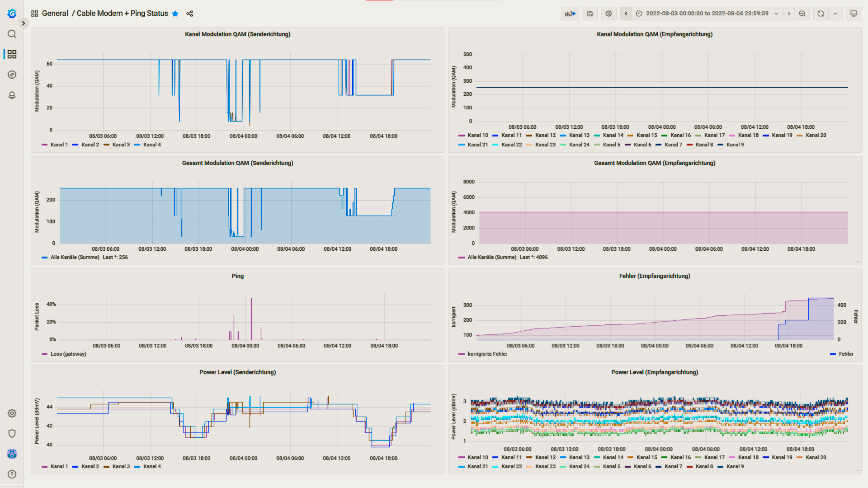Zoom out the time range magnifier
Screen dimensions: 868x488
pos(802,14)
